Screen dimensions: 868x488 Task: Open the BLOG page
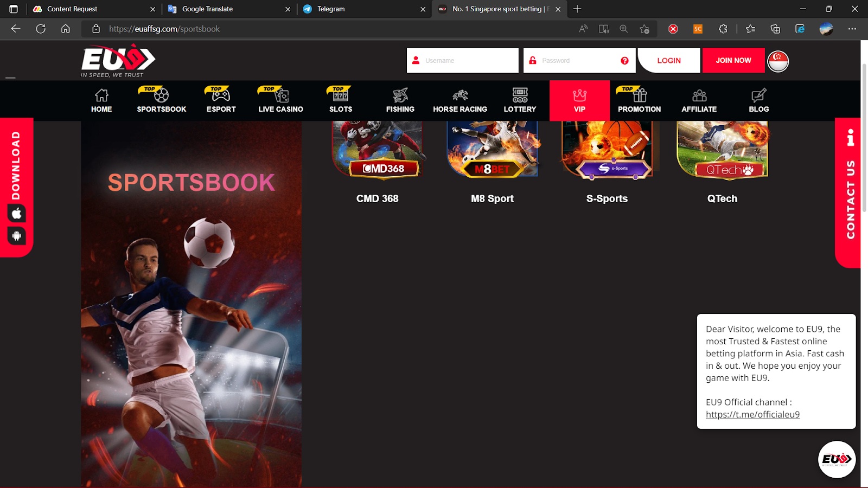point(759,101)
